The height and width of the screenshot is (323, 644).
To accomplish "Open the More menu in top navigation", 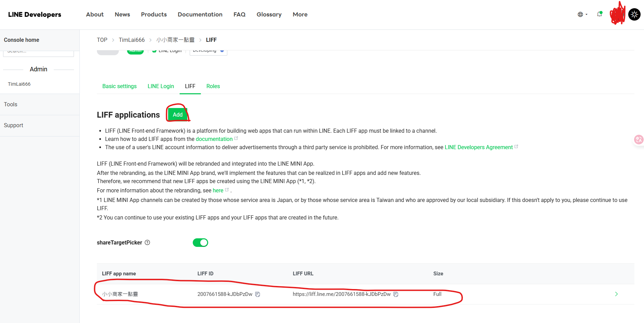I will click(x=300, y=14).
